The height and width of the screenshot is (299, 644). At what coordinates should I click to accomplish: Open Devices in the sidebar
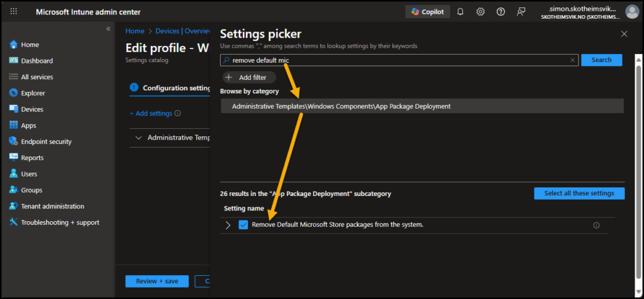tap(32, 109)
